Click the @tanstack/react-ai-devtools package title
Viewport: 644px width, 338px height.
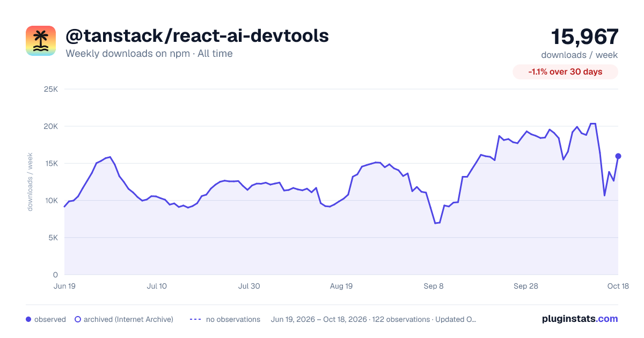point(197,35)
